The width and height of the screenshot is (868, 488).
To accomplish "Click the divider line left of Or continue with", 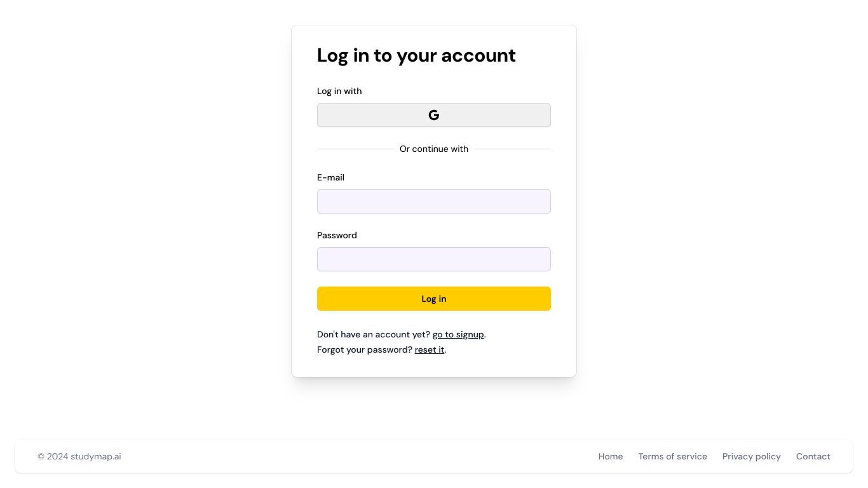I will coord(356,149).
